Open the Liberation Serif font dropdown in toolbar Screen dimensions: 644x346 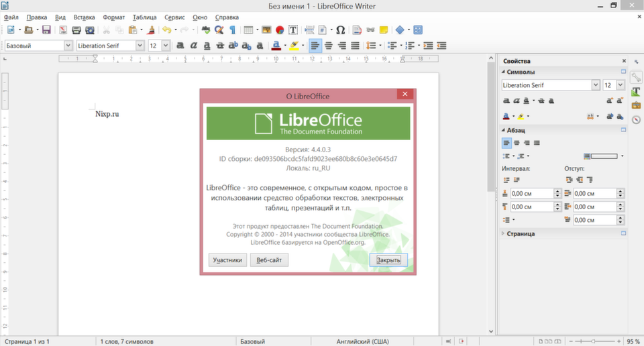[140, 46]
